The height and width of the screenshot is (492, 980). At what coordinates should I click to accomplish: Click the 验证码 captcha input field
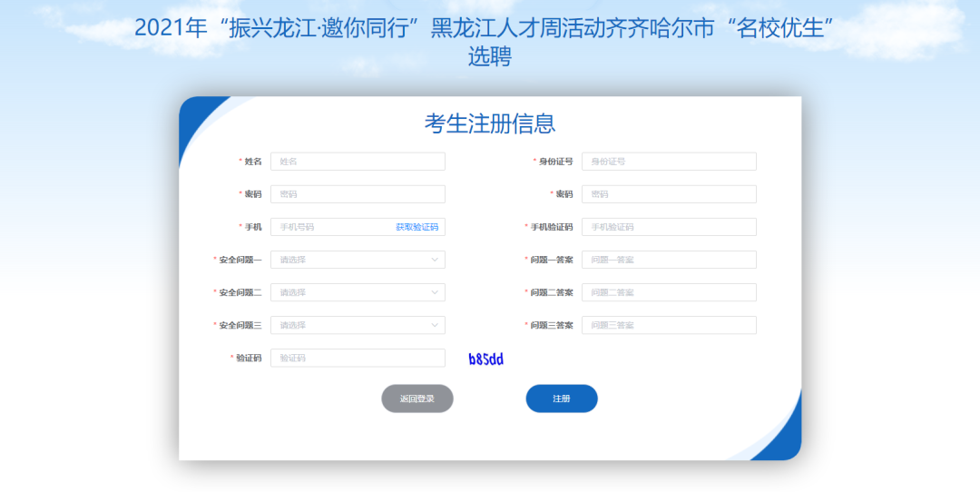358,359
